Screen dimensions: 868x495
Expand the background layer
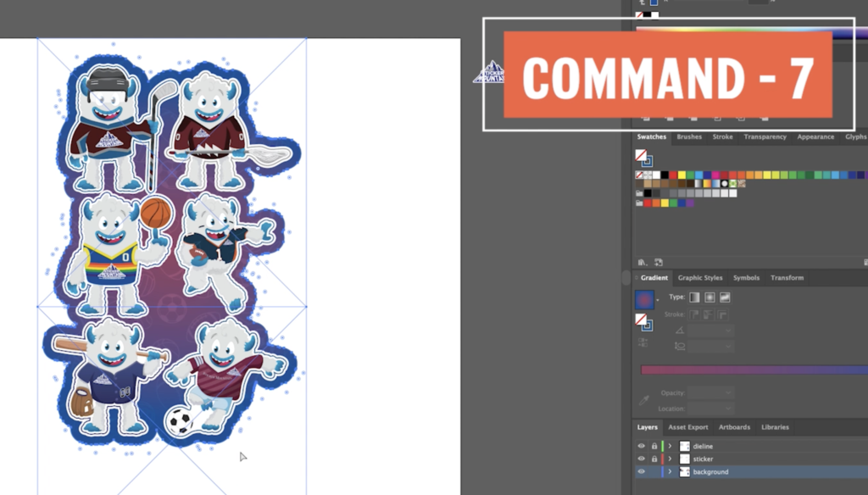coord(670,472)
